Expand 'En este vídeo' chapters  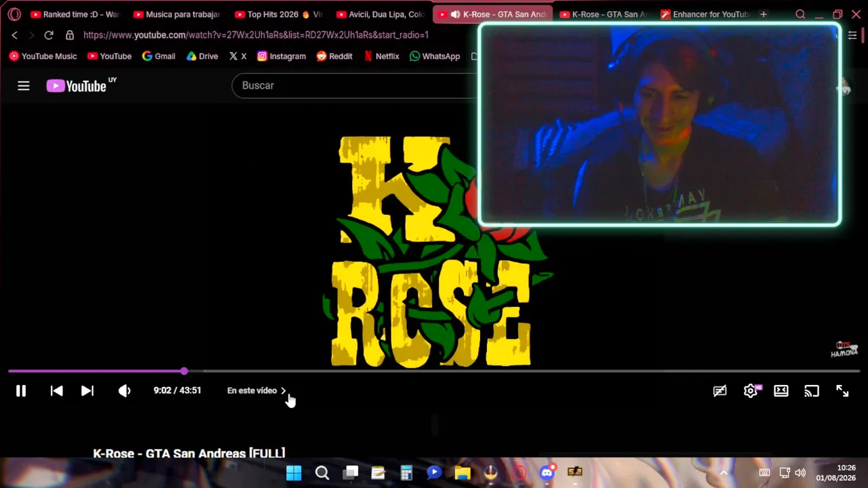[x=257, y=390]
